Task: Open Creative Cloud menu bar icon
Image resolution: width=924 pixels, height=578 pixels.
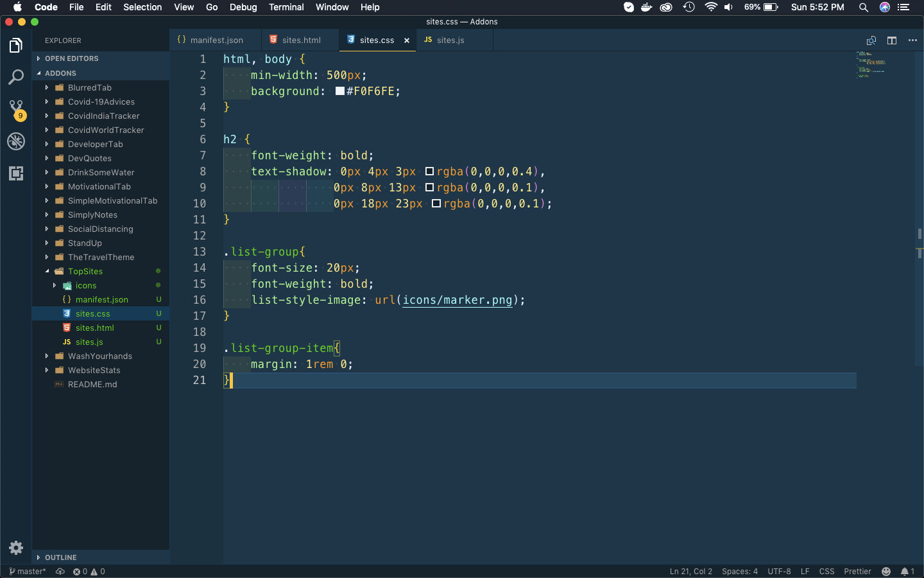Action: [666, 7]
